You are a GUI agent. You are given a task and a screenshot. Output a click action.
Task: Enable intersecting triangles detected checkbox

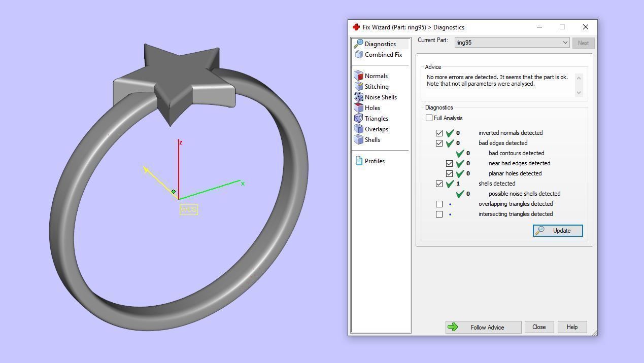[x=439, y=214]
